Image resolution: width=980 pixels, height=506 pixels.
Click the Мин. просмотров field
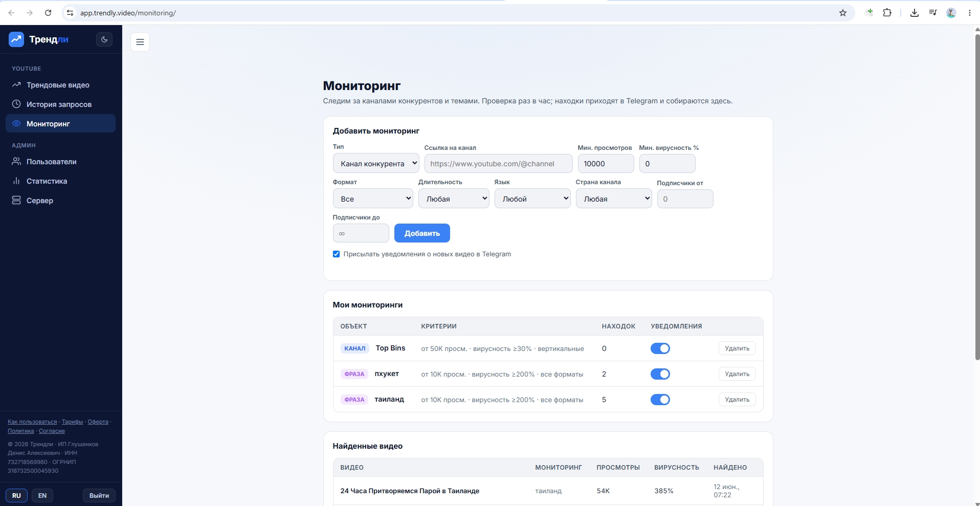click(x=606, y=164)
